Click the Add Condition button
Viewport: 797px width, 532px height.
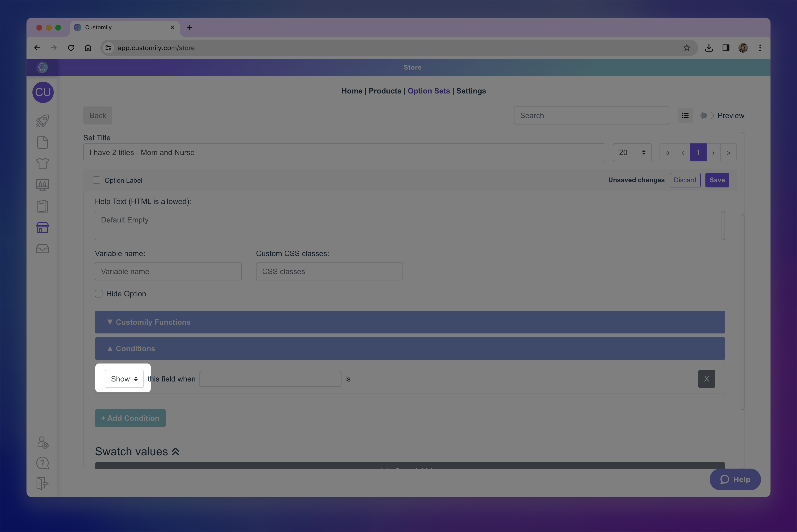pos(130,418)
